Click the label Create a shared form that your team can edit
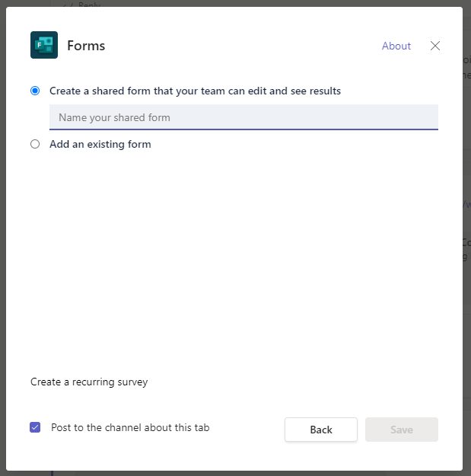471x476 pixels. coord(195,91)
